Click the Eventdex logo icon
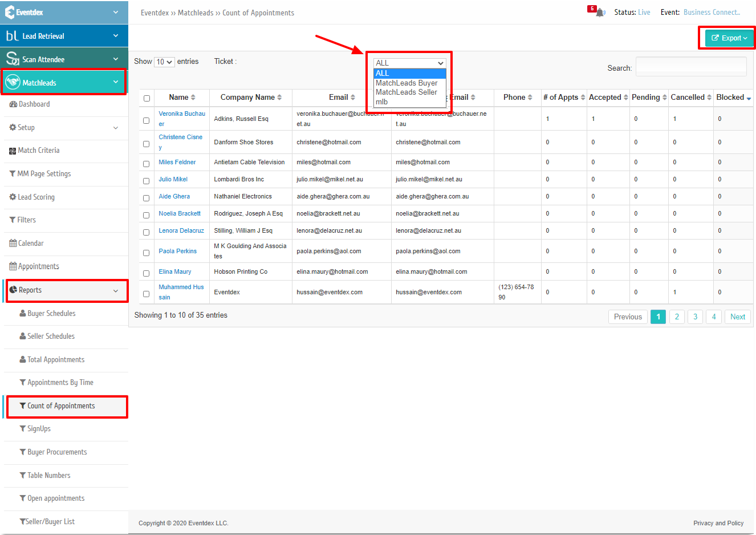The width and height of the screenshot is (756, 535). (x=10, y=12)
